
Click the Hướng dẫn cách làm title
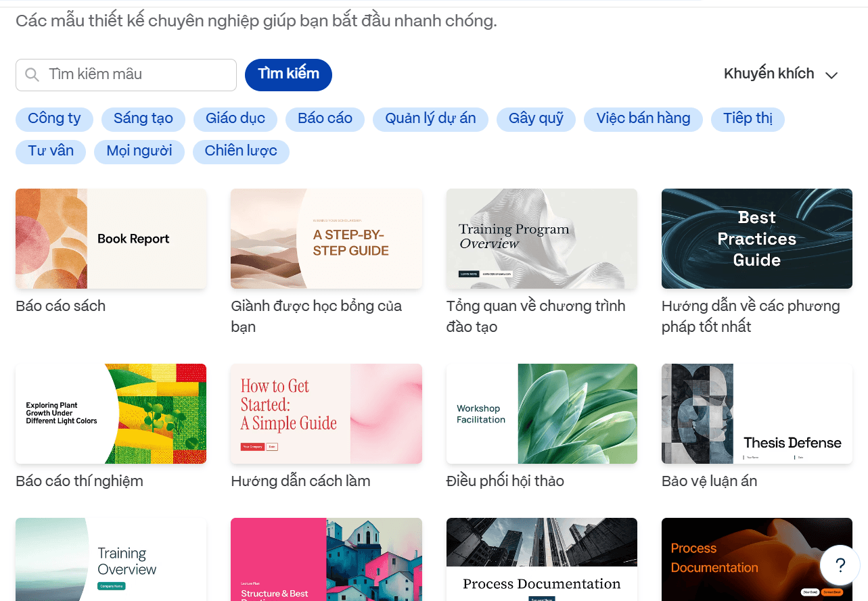tap(300, 481)
